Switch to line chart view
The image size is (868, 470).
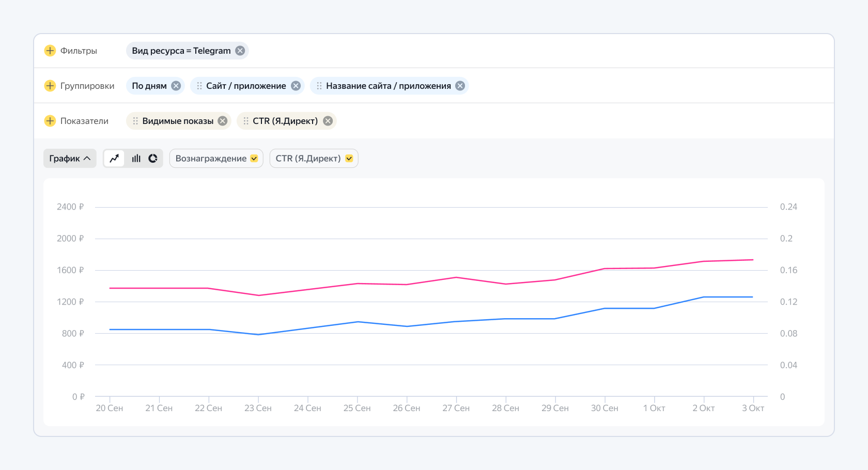click(114, 159)
